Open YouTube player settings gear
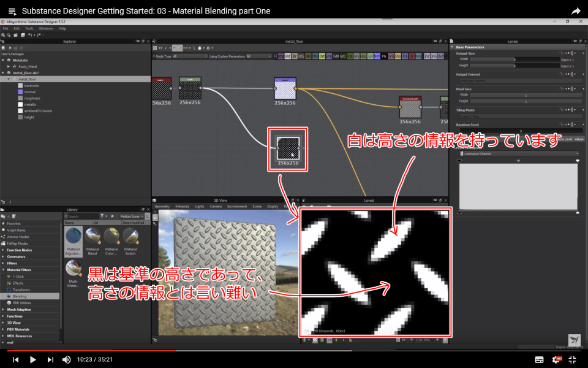Viewport: 588px width, 368px height. (x=557, y=359)
